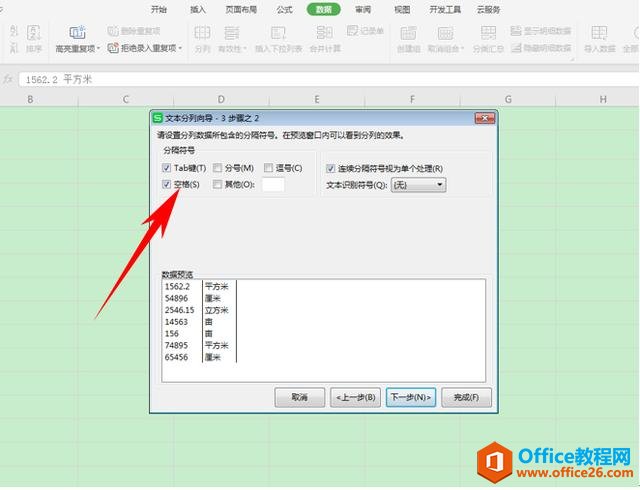The height and width of the screenshot is (490, 640).
Task: Click the preview value 14563
Action: pos(176,322)
